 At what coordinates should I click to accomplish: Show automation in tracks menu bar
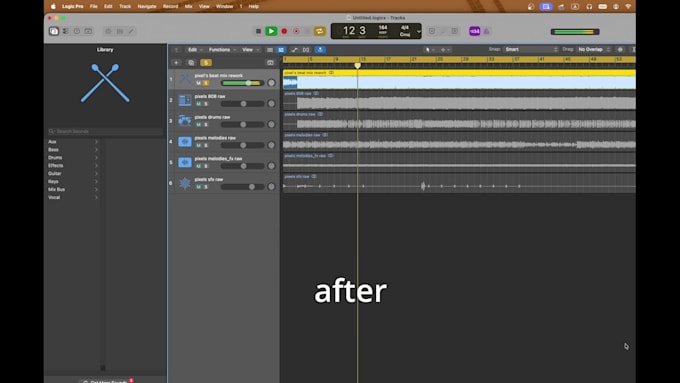click(294, 50)
